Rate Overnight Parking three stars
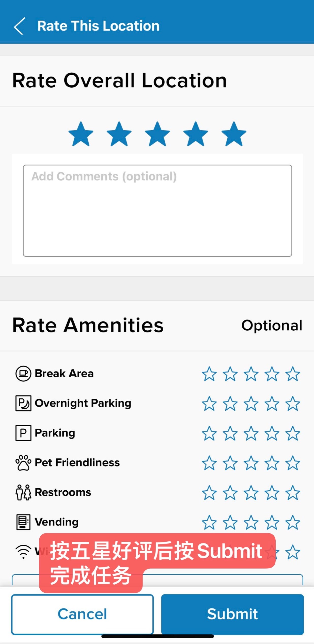This screenshot has width=314, height=644. [x=251, y=404]
